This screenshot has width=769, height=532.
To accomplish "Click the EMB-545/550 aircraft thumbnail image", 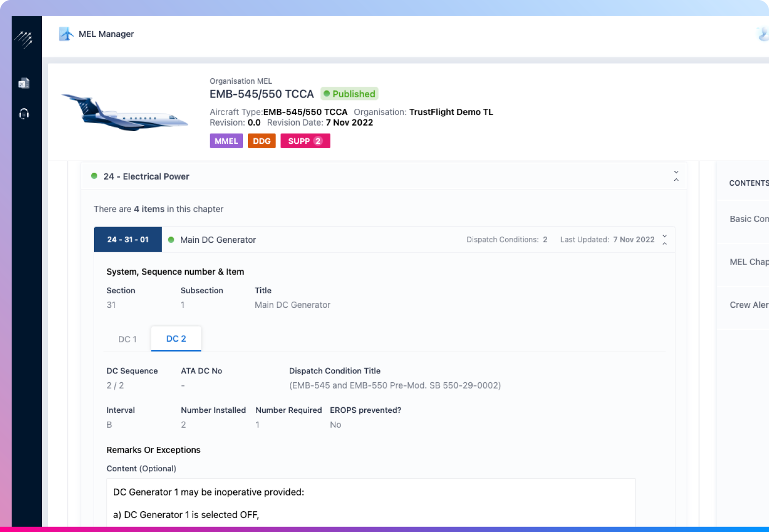I will (124, 113).
